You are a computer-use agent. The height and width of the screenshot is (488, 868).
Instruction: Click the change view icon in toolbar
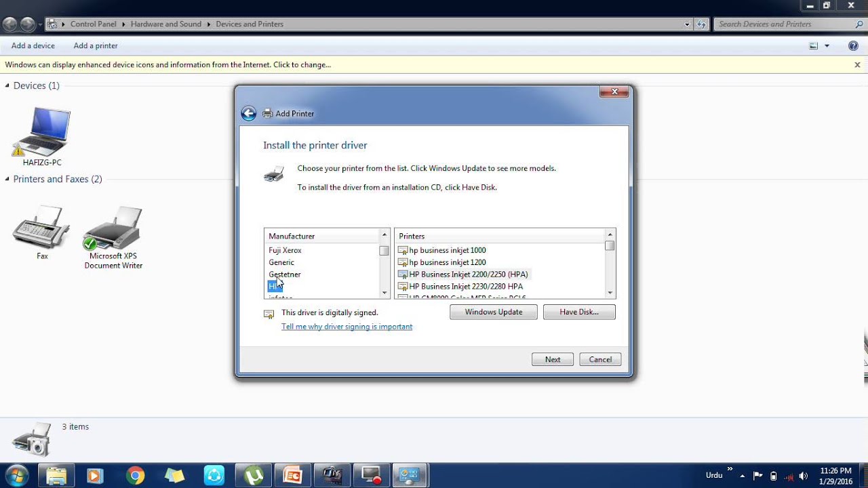point(814,45)
